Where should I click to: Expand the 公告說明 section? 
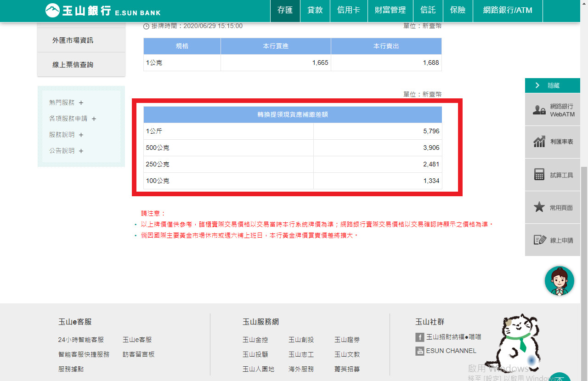point(81,151)
